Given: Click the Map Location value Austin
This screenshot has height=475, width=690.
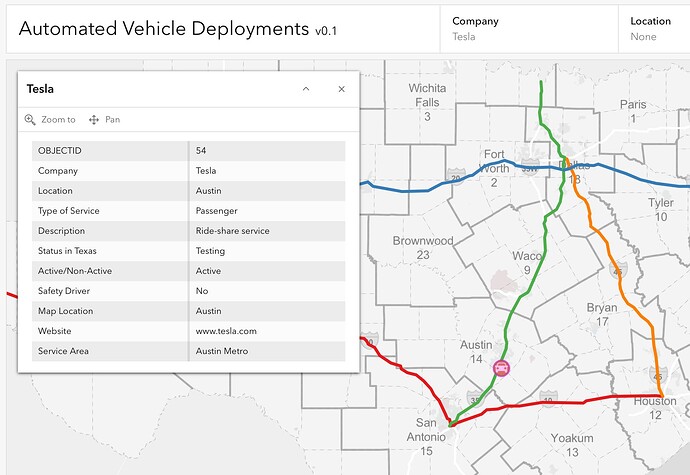Looking at the screenshot, I should [209, 311].
